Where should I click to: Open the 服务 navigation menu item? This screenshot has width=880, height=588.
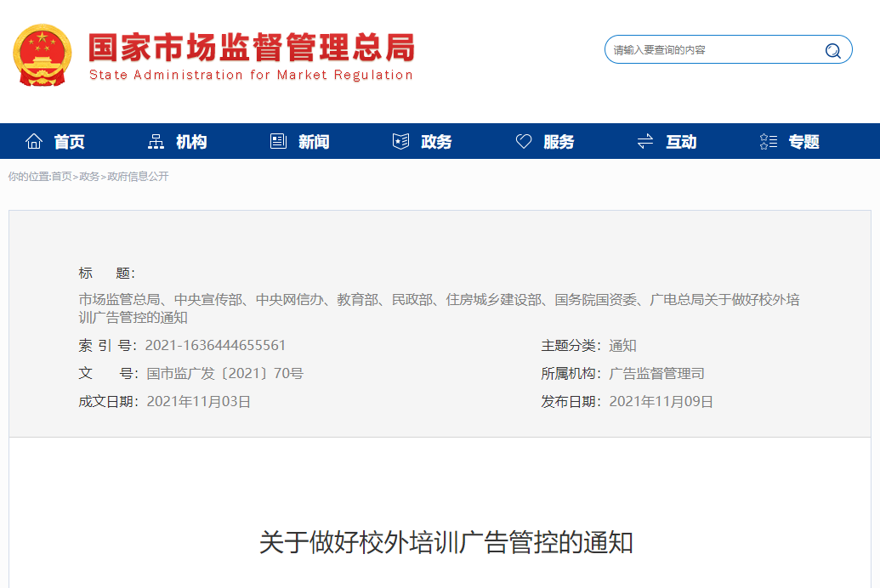[559, 142]
